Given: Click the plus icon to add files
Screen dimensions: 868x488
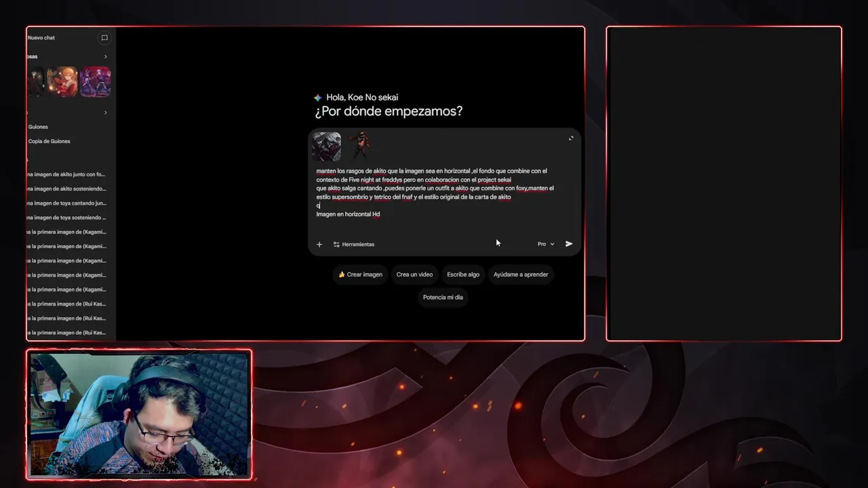Looking at the screenshot, I should coord(319,244).
